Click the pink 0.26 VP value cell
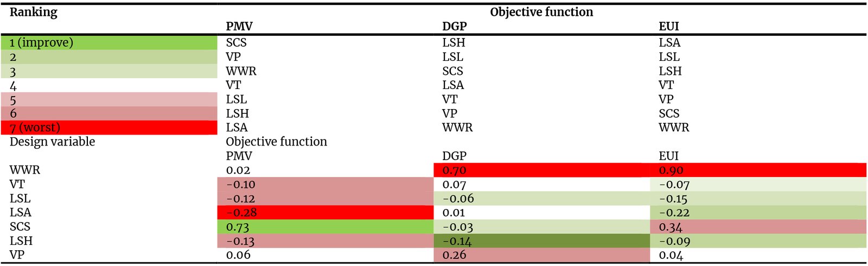Screen dimensions: 868x266 coord(541,255)
